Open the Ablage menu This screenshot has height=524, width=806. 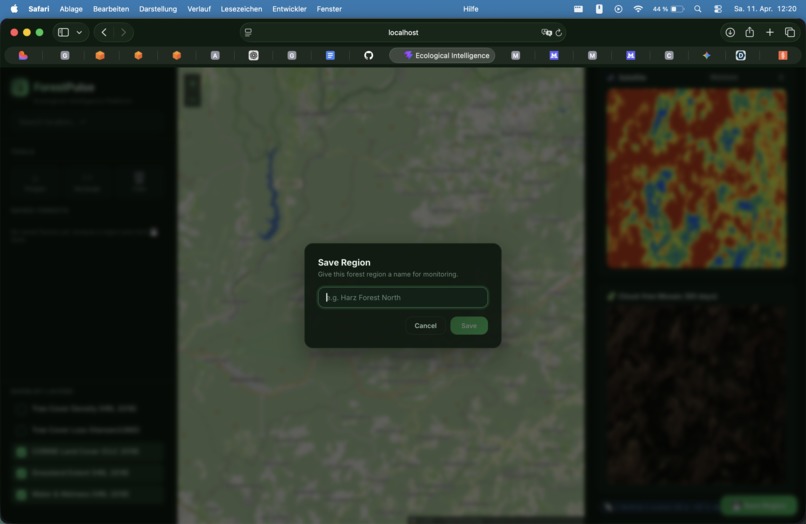pyautogui.click(x=71, y=9)
